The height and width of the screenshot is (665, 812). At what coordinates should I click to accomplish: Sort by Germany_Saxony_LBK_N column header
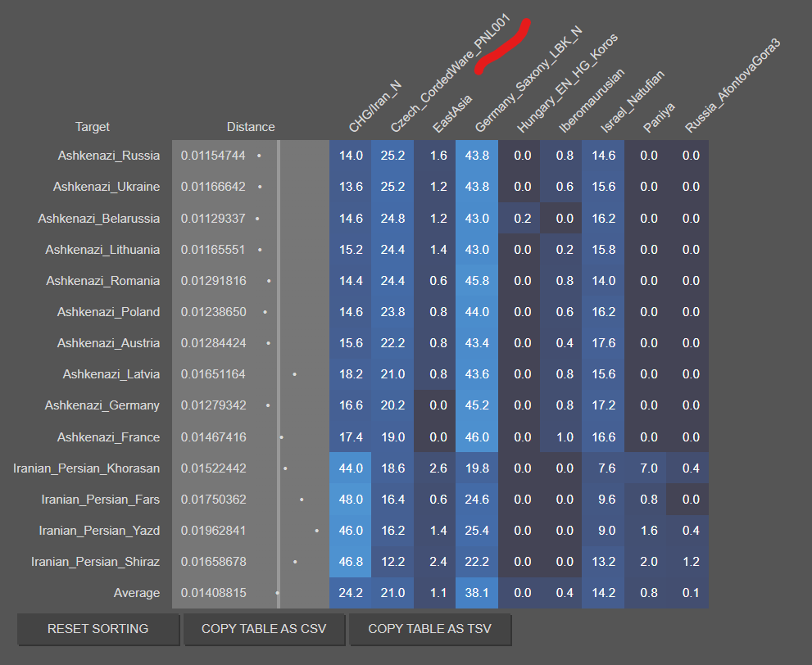click(x=528, y=79)
